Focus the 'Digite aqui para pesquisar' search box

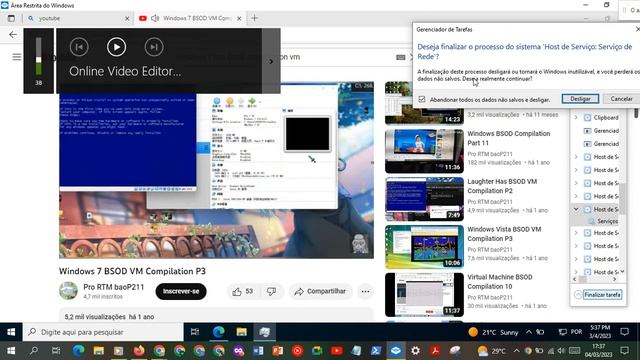103,332
